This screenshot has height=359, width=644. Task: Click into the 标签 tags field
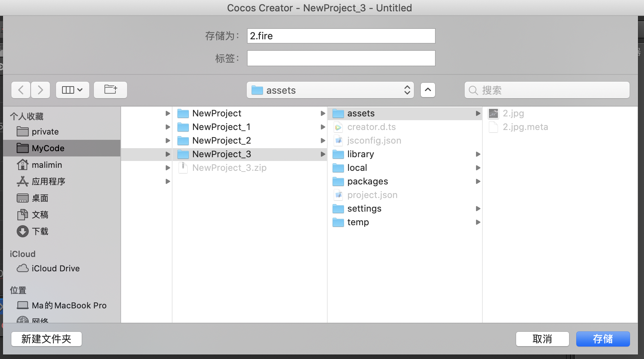(341, 58)
